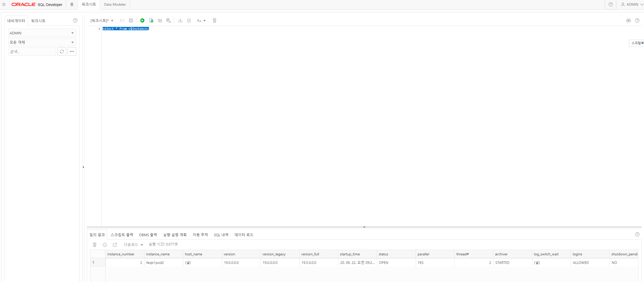Run the SQL statement with the green play icon
Viewport: 644px width, 282px height.
pos(142,20)
